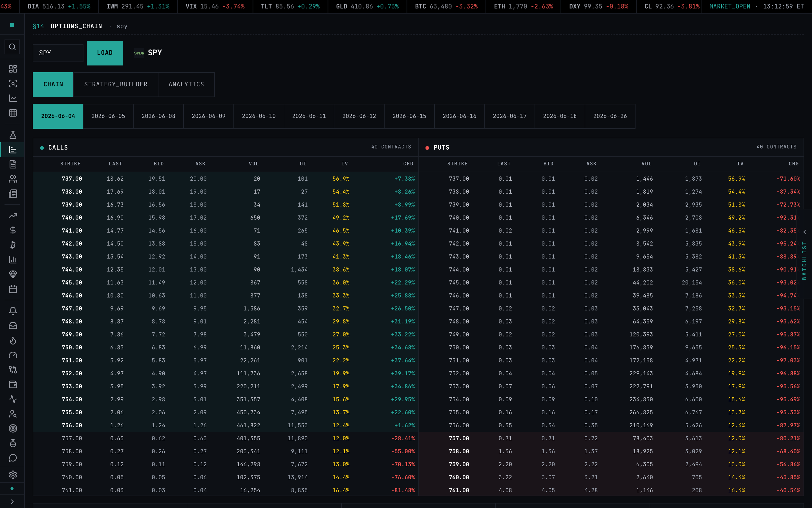
Task: Select expiration 2026-06-18
Action: [560, 116]
